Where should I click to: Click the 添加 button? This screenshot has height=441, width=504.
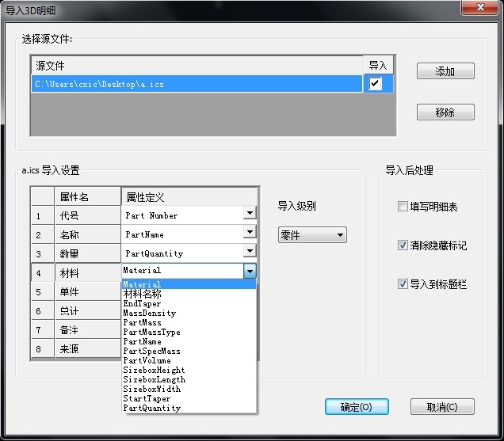(x=445, y=71)
